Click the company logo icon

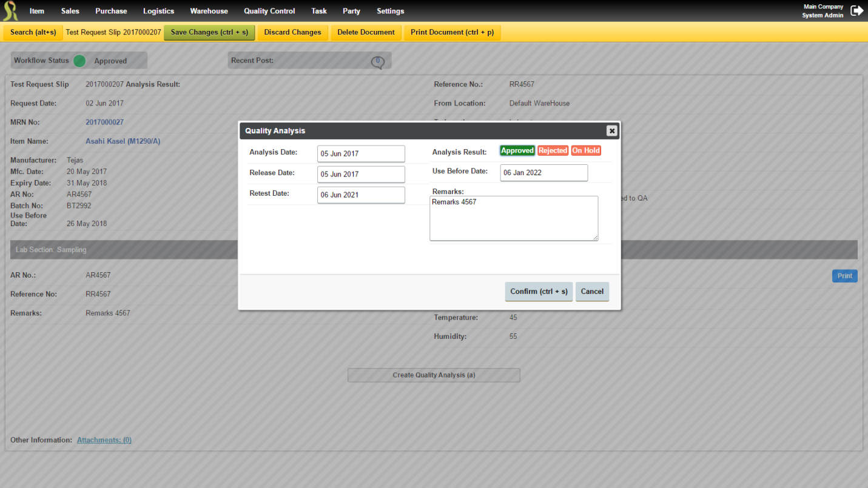10,10
